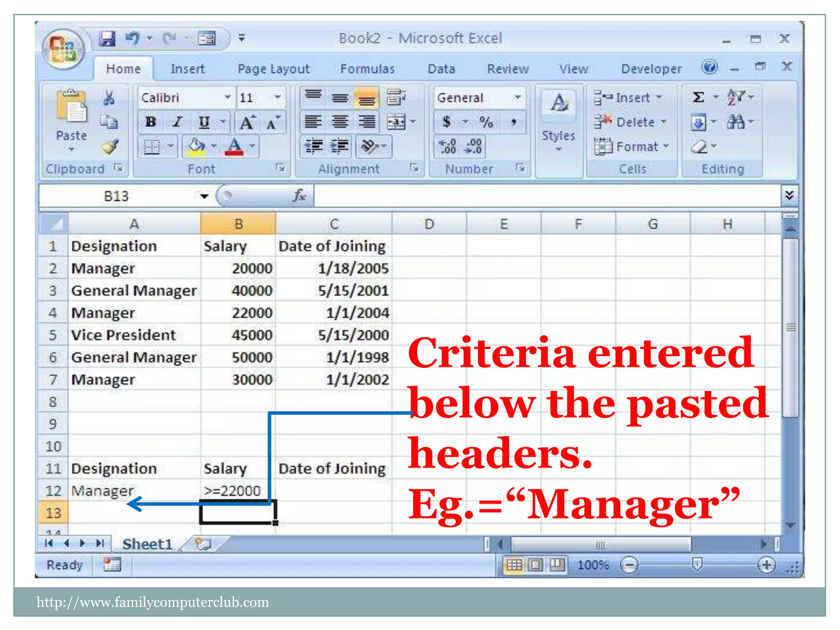Apply Comma style number format
This screenshot has height=630, width=840.
point(513,122)
